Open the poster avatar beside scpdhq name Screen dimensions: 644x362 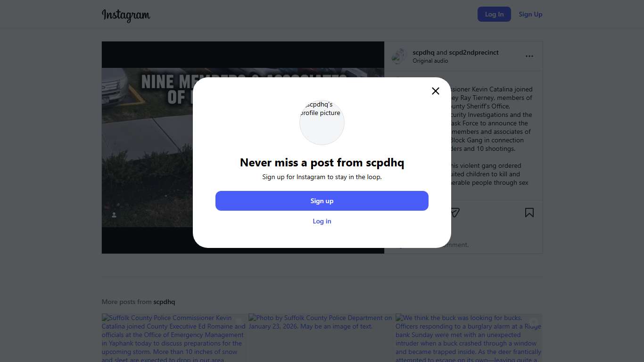pos(399,56)
